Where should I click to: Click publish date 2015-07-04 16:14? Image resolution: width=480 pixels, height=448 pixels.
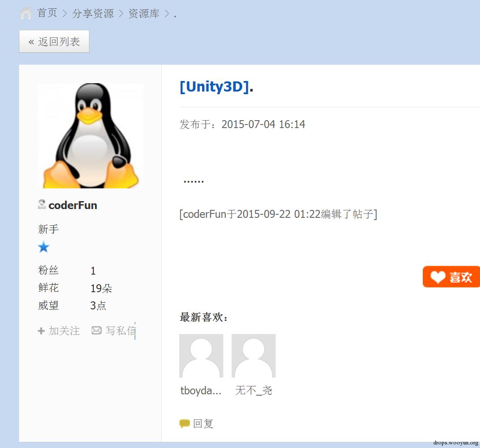[x=263, y=124]
